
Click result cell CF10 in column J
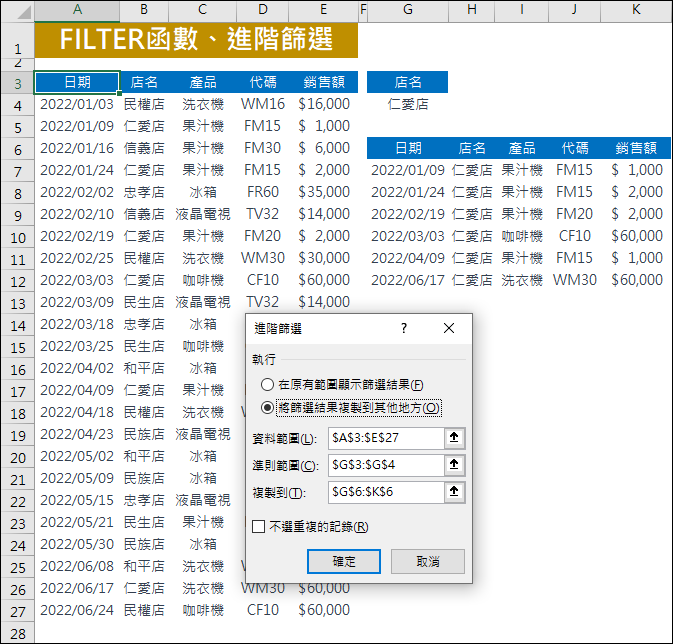tap(574, 237)
